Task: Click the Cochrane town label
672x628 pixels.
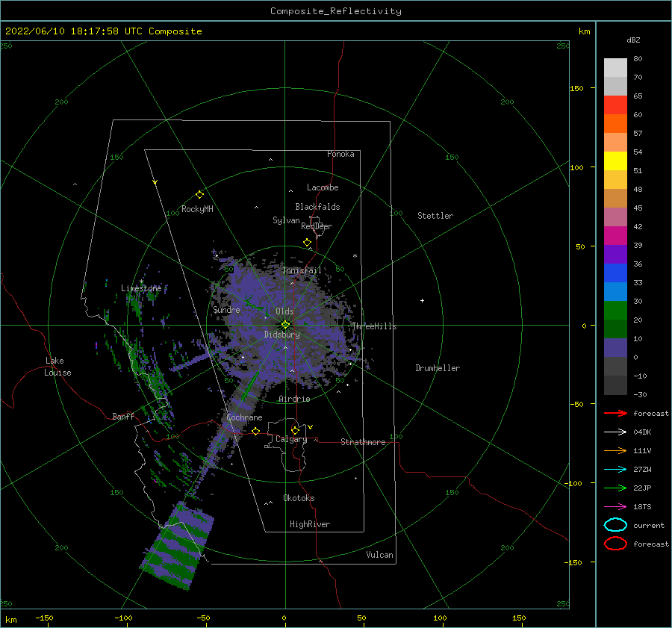Action: [x=244, y=417]
